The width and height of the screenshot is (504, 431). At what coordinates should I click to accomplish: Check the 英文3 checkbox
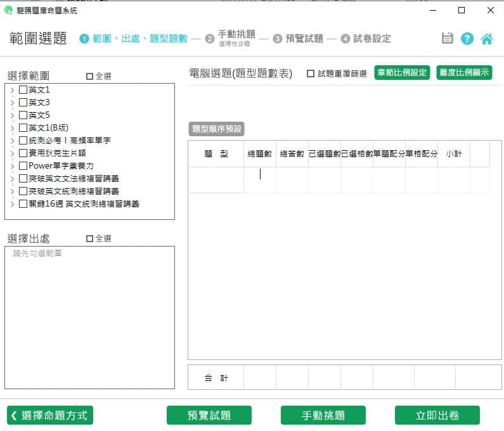click(x=23, y=103)
